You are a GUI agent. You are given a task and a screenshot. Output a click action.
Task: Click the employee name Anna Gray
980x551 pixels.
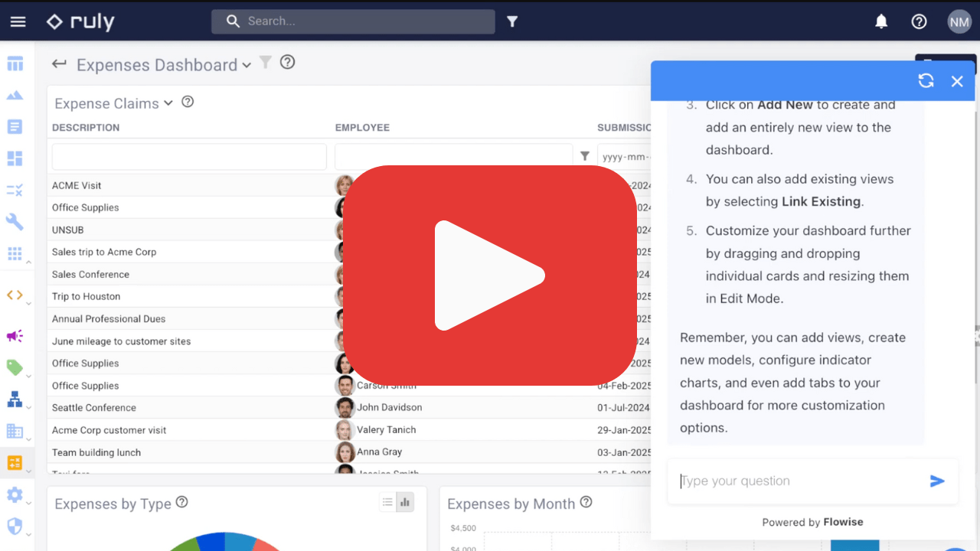tap(380, 452)
